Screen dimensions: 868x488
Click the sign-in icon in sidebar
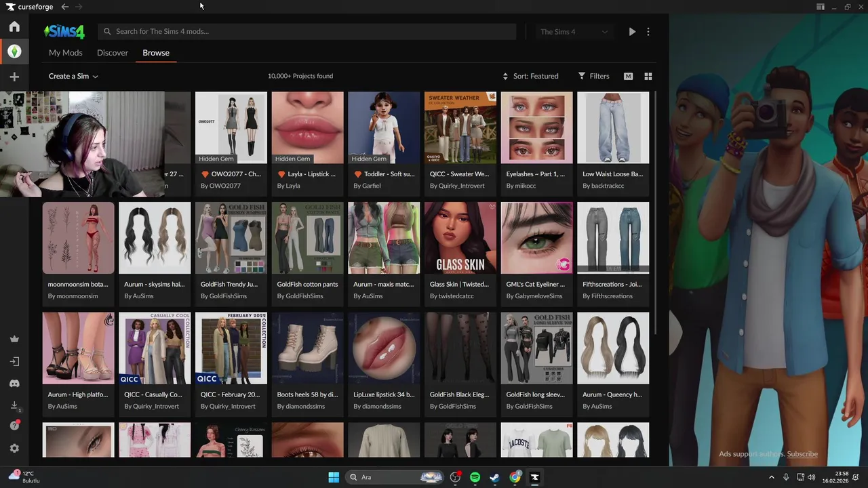click(14, 361)
